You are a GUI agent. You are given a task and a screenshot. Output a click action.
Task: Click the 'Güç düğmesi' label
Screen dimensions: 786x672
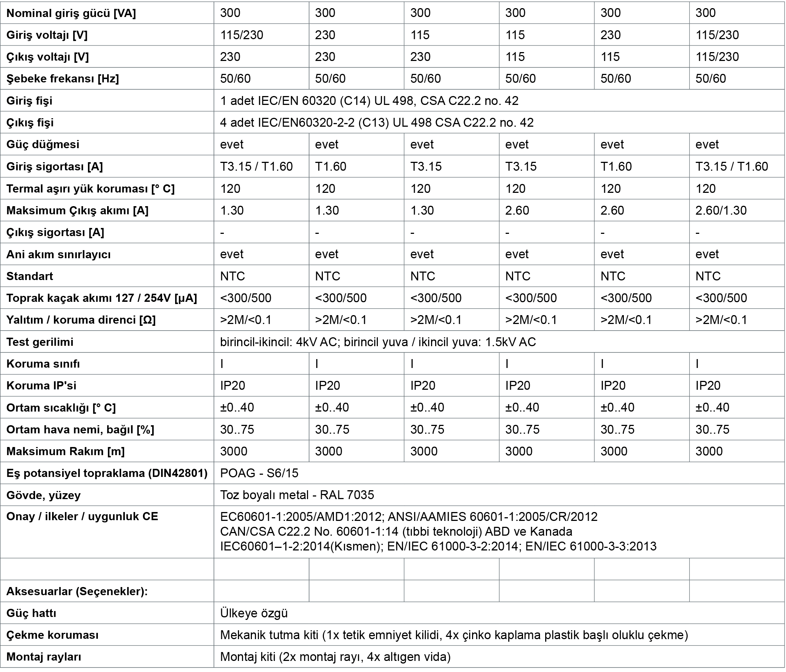coord(43,144)
